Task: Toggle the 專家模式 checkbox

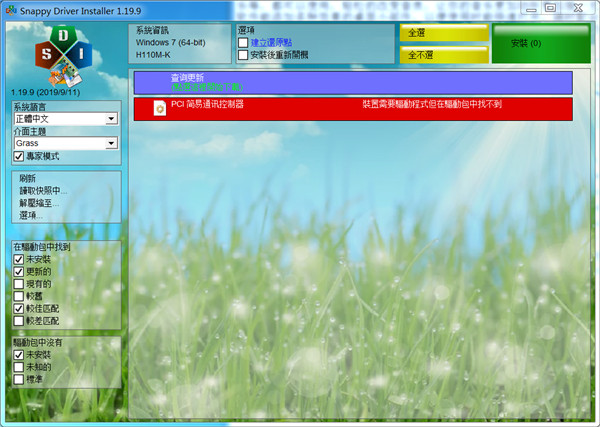Action: 19,157
